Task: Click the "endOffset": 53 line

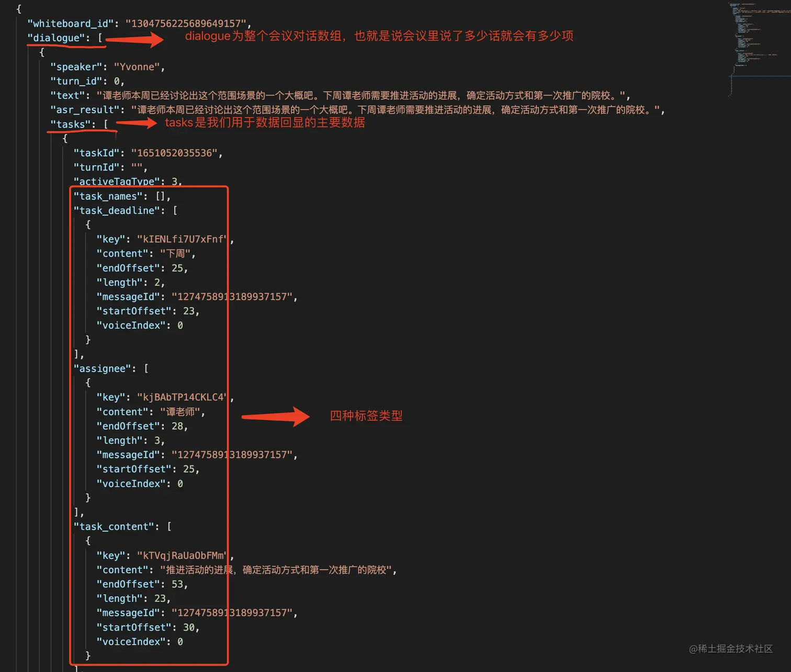Action: tap(142, 584)
